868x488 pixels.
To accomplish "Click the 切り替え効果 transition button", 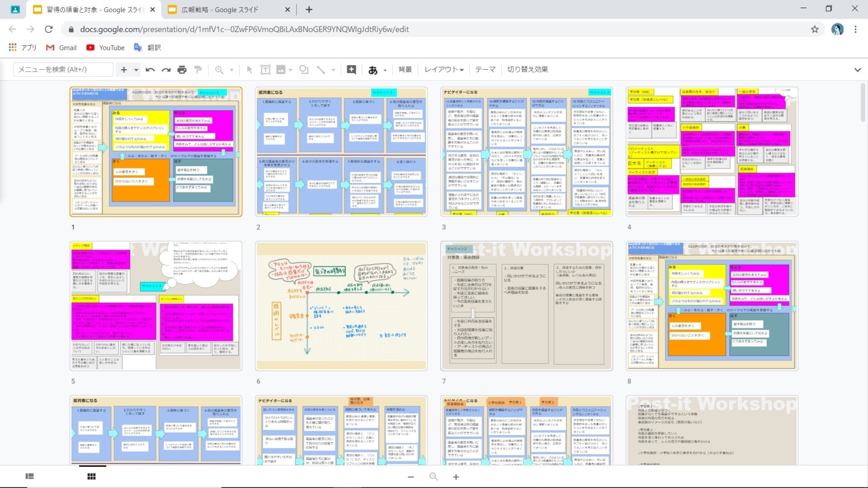I will tap(527, 70).
